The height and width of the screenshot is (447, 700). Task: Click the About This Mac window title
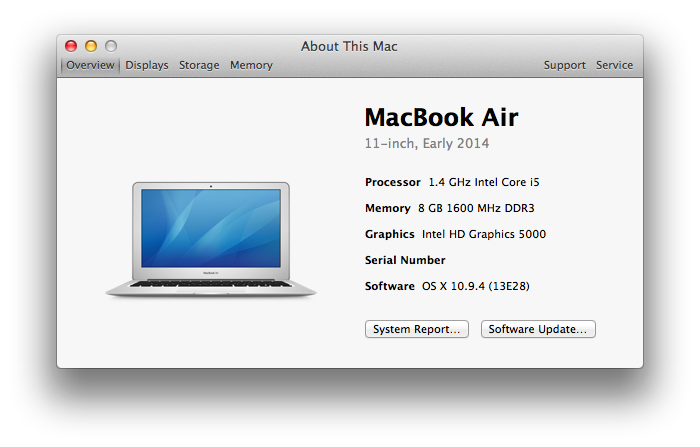[349, 46]
